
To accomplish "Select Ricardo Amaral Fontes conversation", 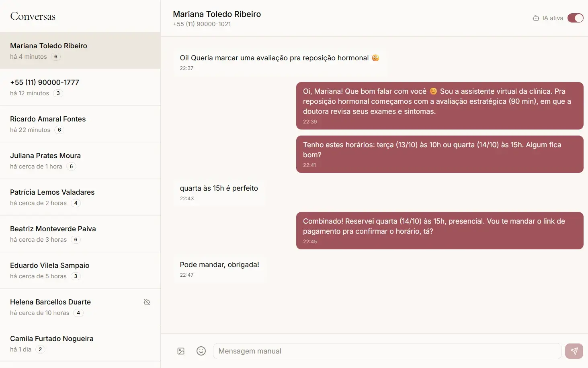I will (x=80, y=124).
